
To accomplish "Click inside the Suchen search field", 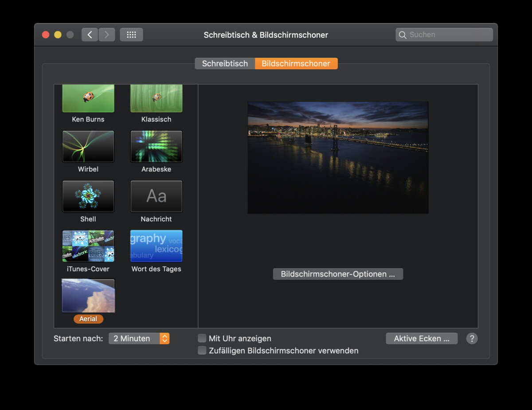I will (x=443, y=34).
